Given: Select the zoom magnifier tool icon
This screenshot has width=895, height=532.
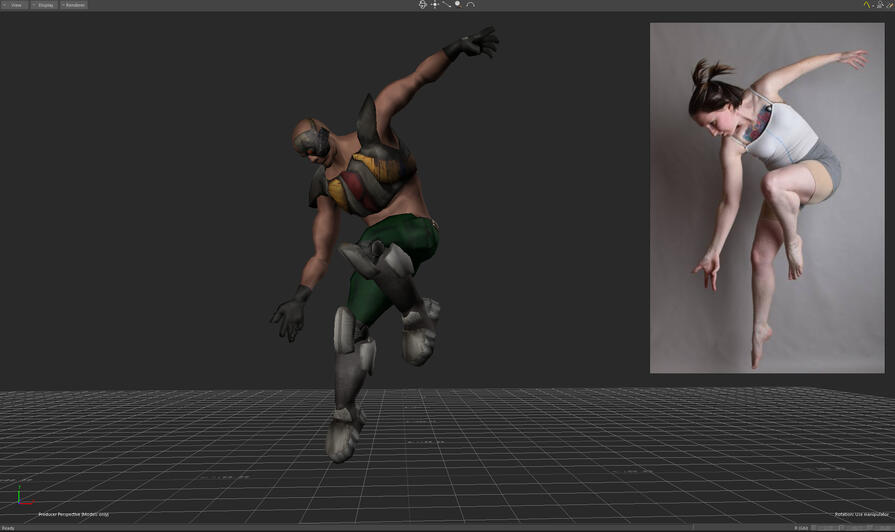Looking at the screenshot, I should point(458,5).
